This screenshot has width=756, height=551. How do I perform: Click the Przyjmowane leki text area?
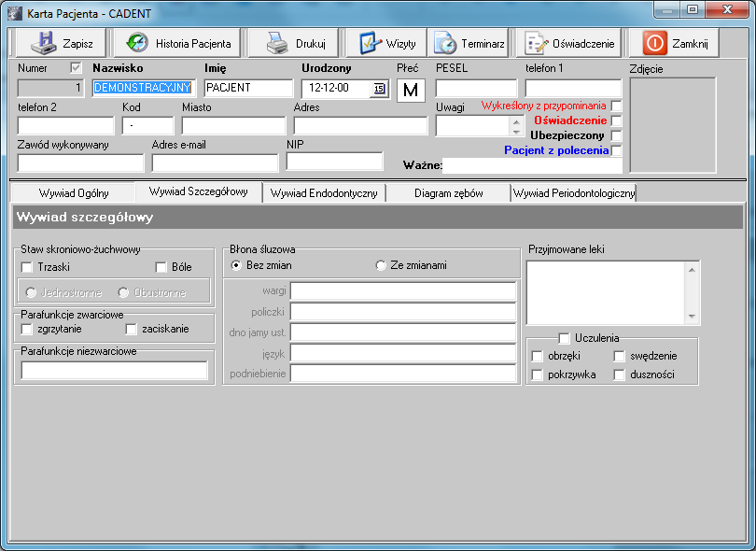click(606, 292)
